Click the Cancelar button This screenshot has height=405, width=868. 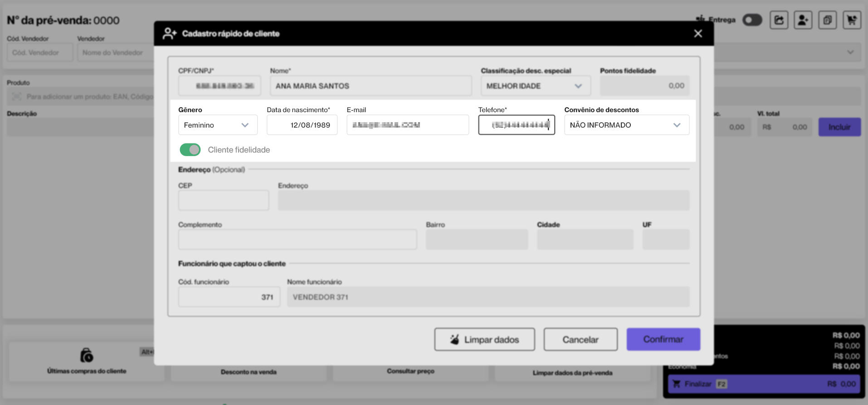click(x=580, y=340)
